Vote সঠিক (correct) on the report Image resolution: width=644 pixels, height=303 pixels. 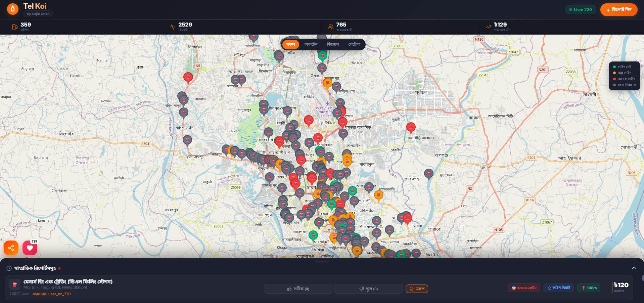298,289
